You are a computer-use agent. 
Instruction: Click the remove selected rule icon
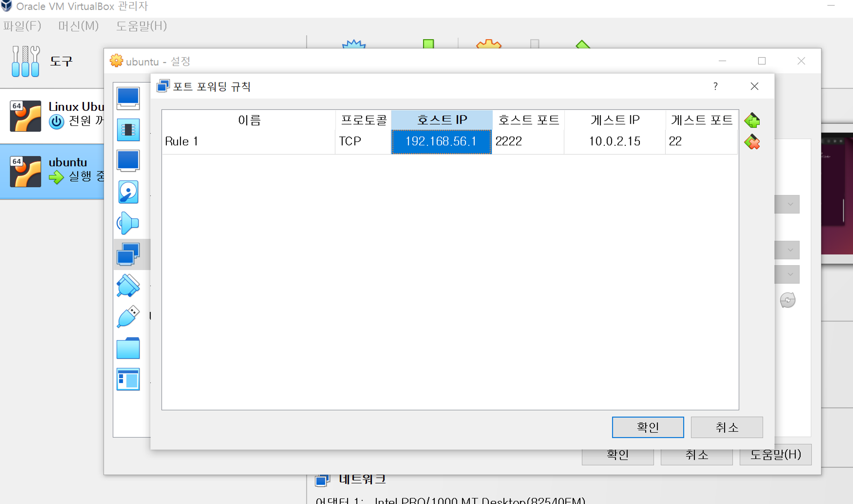coord(752,142)
